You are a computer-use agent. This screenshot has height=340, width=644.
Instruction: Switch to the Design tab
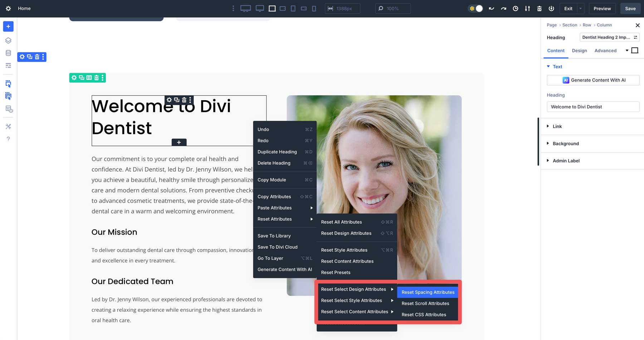point(579,50)
